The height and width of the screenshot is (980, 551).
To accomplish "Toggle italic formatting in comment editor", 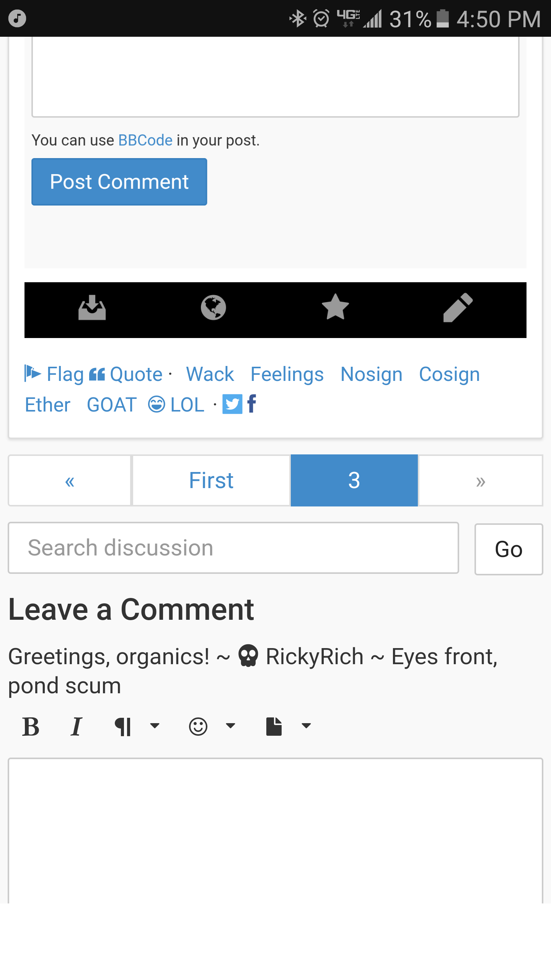I will [x=76, y=727].
